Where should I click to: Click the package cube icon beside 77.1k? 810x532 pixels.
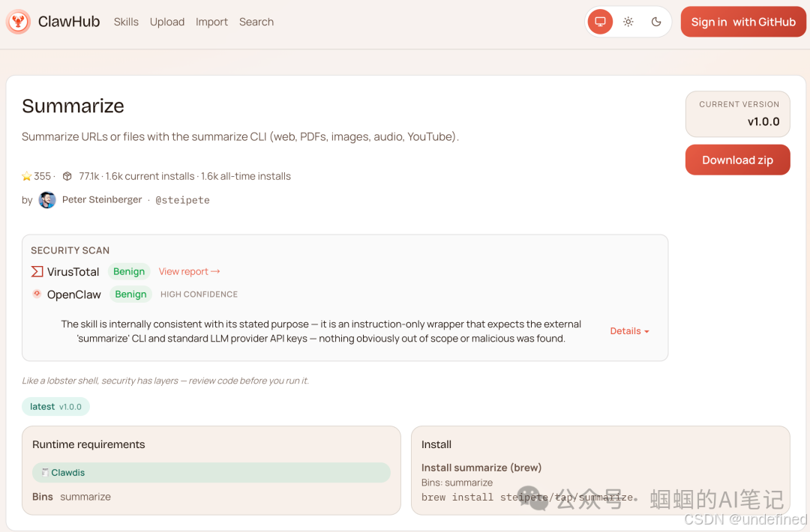[67, 177]
